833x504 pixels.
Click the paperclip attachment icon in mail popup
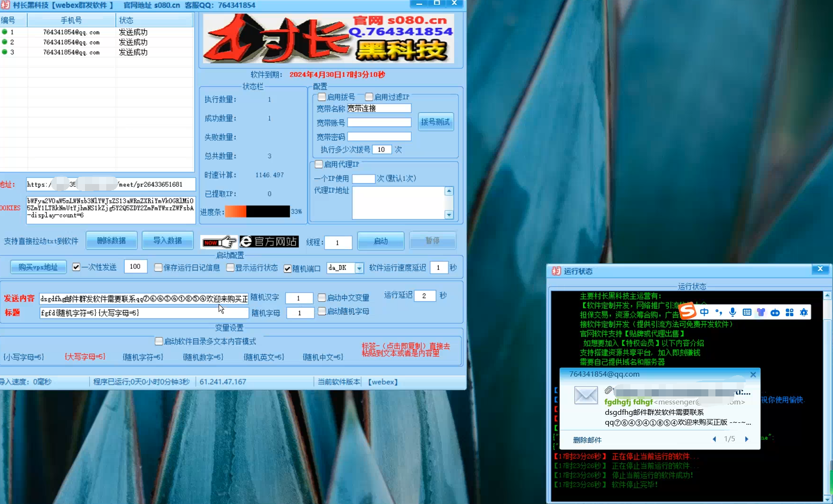point(609,390)
